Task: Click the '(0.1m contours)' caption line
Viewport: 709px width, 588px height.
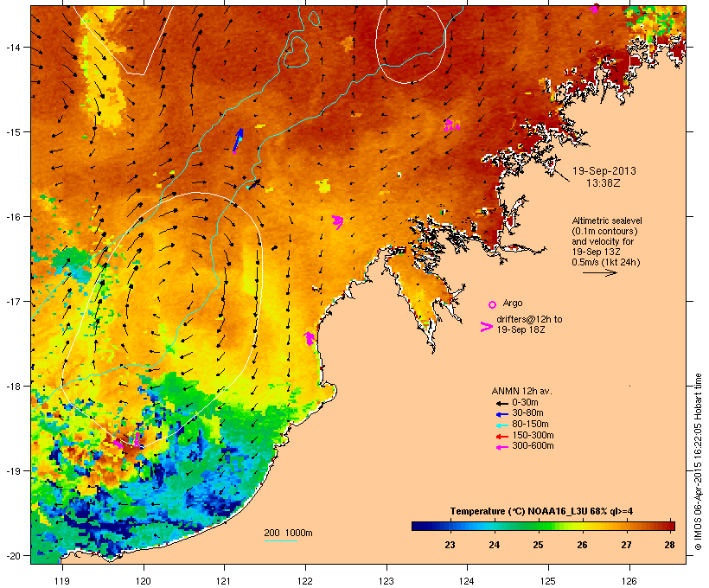Action: click(604, 231)
